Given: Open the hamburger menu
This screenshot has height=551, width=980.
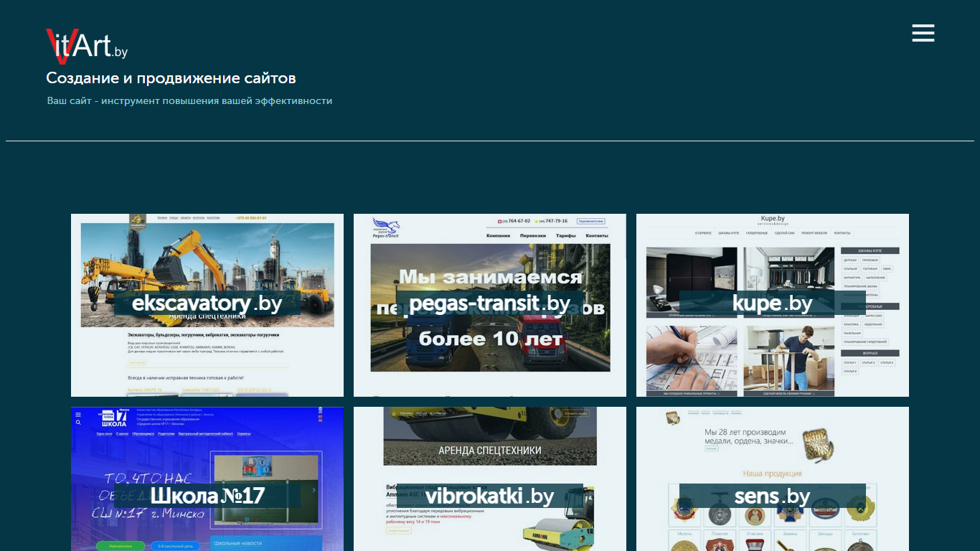Looking at the screenshot, I should (x=923, y=33).
